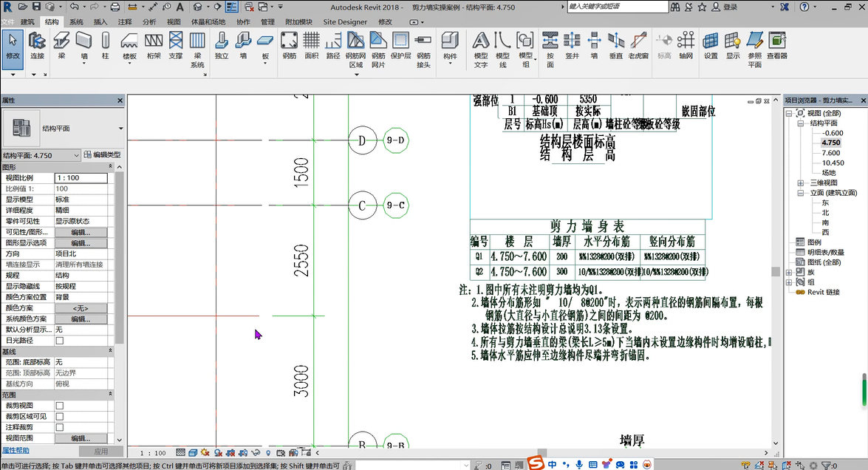Switch to the 系统 ribbon tab
Image resolution: width=868 pixels, height=470 pixels.
76,21
